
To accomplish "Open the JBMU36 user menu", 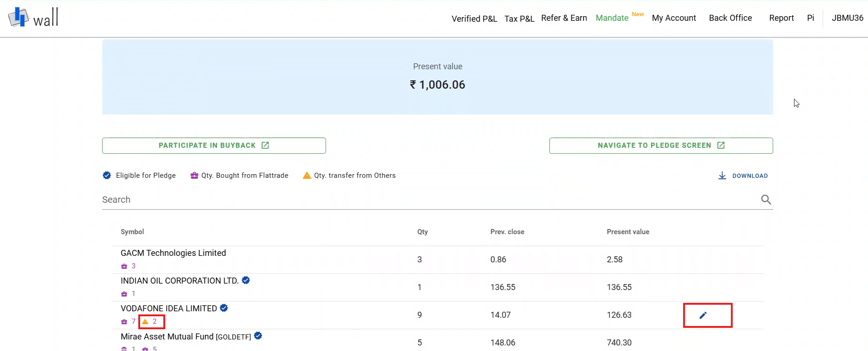I will click(848, 18).
